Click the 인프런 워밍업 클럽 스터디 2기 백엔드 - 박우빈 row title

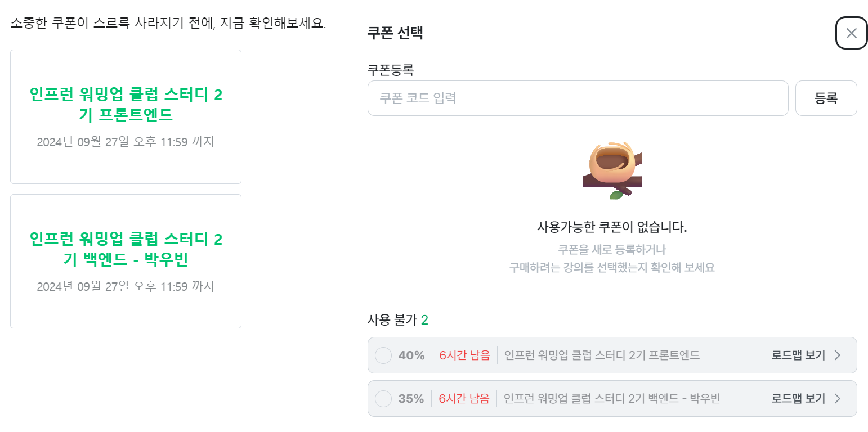click(x=612, y=399)
